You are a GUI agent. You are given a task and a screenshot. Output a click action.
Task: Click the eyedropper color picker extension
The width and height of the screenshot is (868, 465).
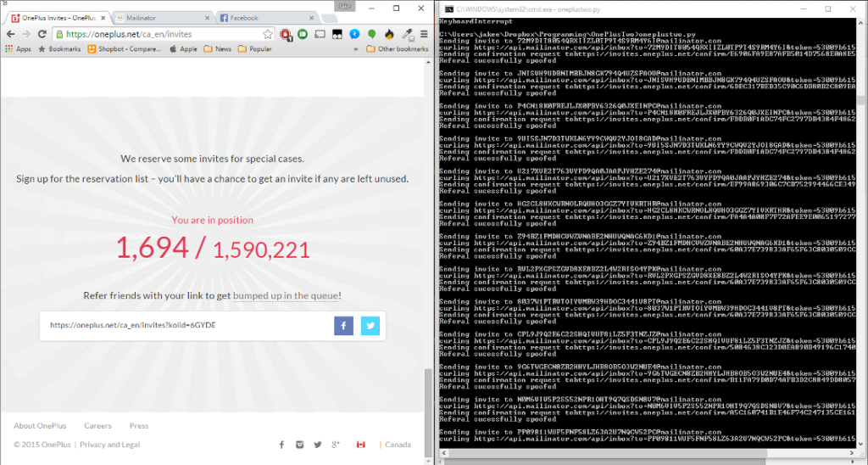(x=408, y=34)
